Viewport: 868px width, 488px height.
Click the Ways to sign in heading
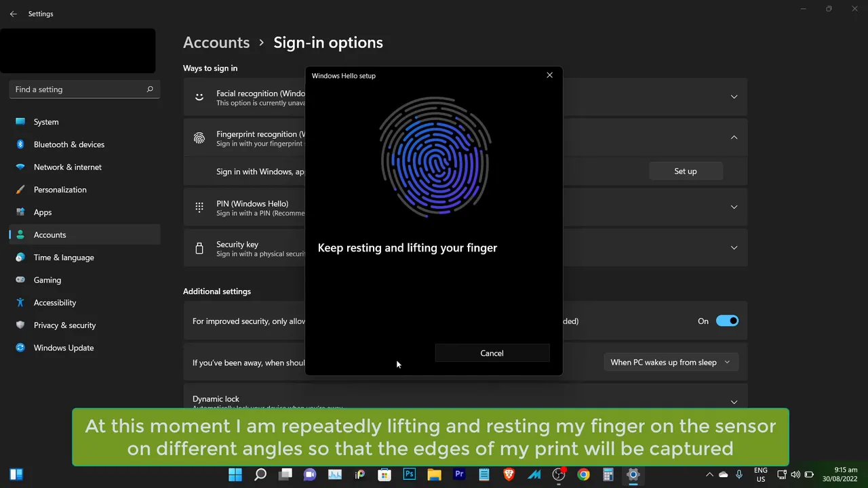click(x=210, y=68)
